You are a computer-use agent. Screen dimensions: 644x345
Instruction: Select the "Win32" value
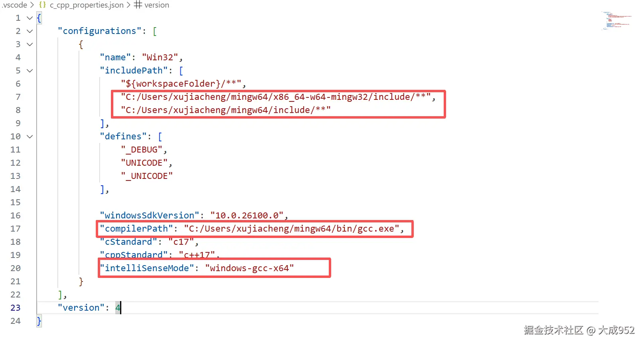(x=160, y=57)
